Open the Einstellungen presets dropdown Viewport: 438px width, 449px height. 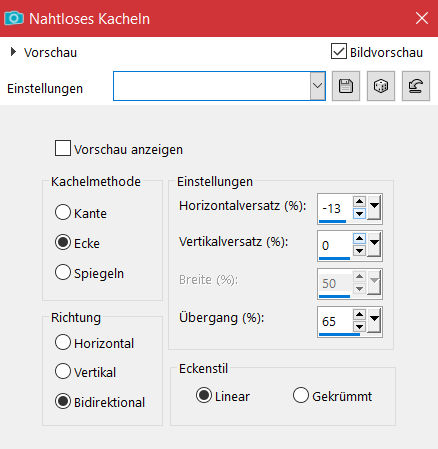click(318, 86)
